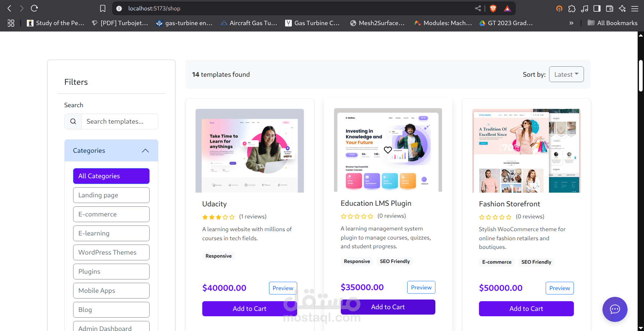The image size is (644, 331).
Task: Click the share icon in the address bar
Action: [x=478, y=8]
